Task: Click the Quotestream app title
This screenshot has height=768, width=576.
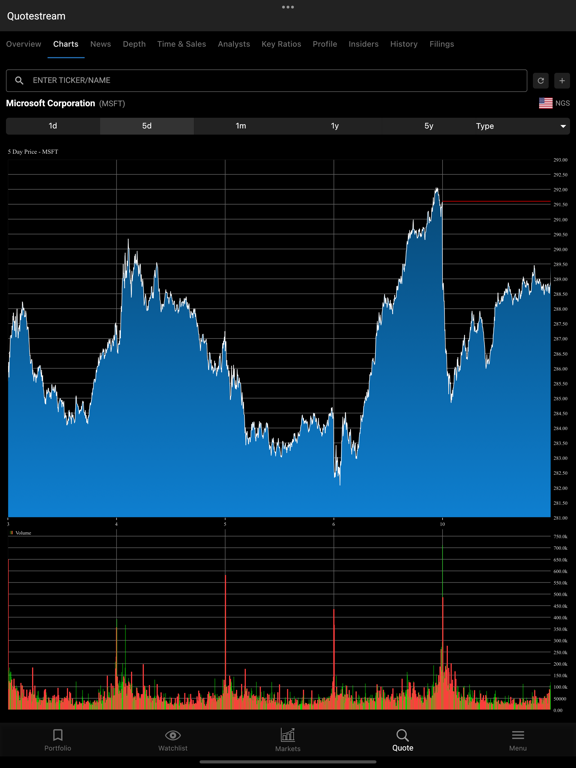Action: 36,16
